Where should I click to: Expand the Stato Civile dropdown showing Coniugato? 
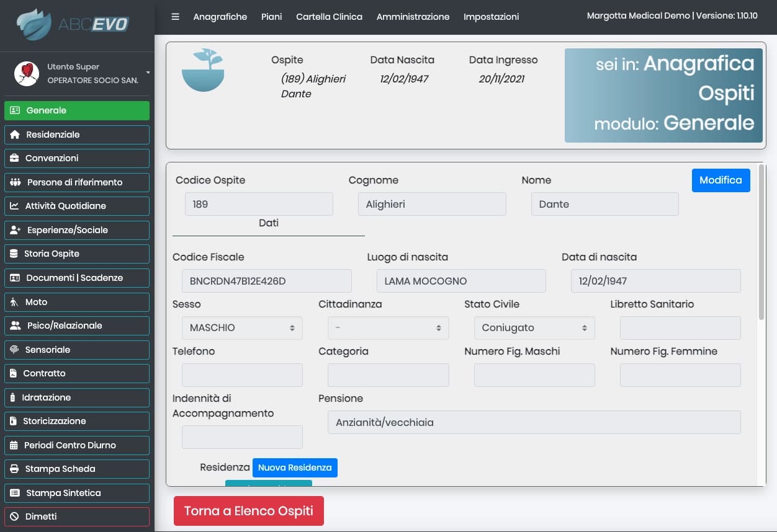pyautogui.click(x=534, y=328)
